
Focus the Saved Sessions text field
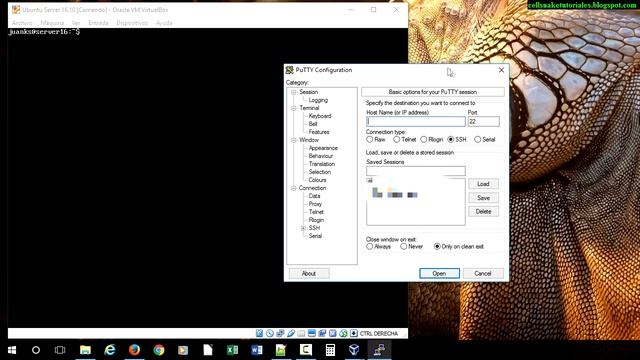click(416, 171)
